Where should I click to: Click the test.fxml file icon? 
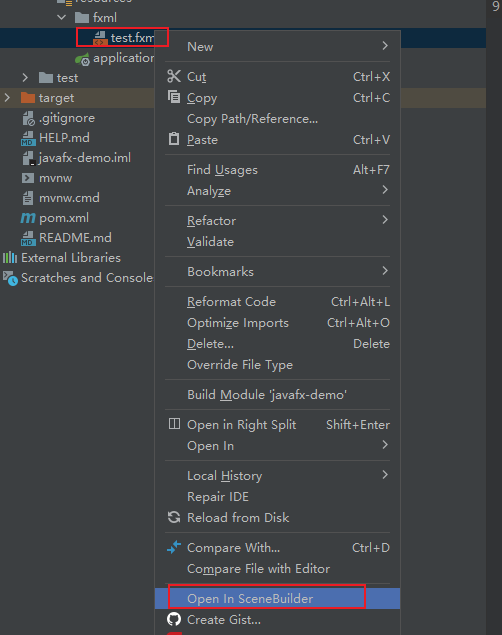click(100, 38)
